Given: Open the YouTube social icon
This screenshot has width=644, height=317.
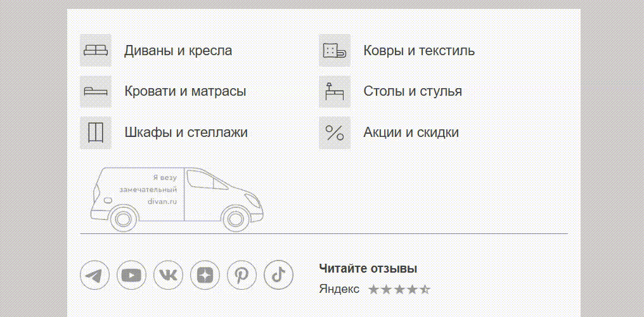Looking at the screenshot, I should tap(131, 275).
